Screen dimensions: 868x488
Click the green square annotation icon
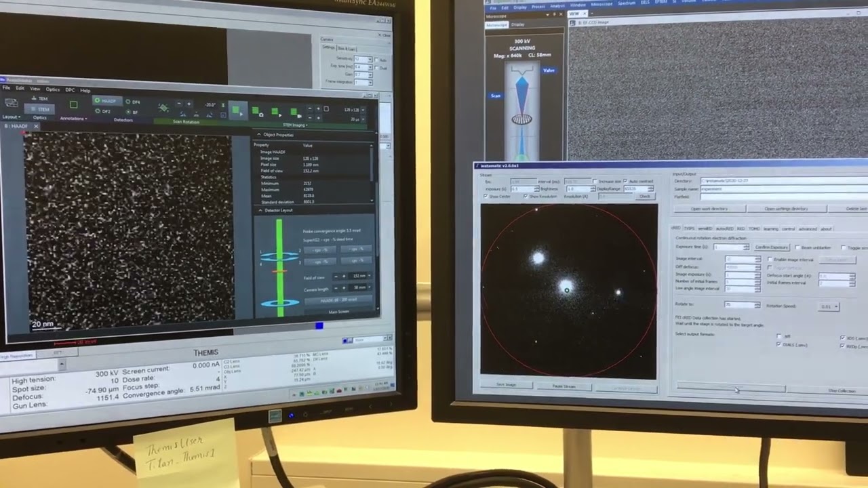coord(73,104)
